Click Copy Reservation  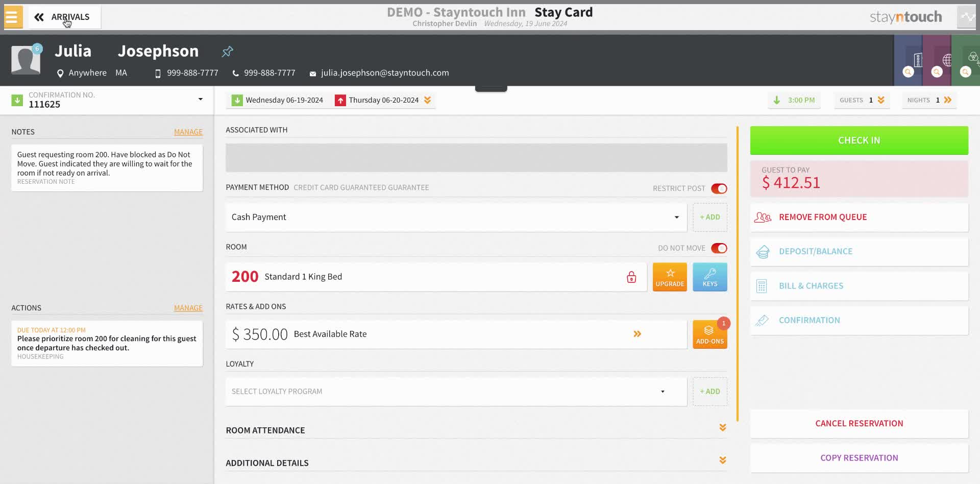[859, 458]
